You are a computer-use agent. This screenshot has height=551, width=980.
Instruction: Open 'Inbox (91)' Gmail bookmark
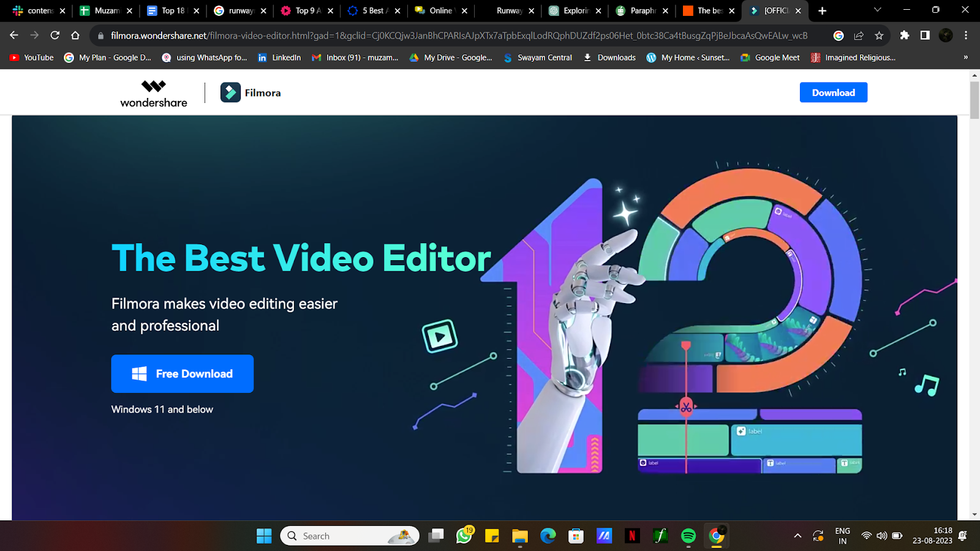tap(355, 58)
